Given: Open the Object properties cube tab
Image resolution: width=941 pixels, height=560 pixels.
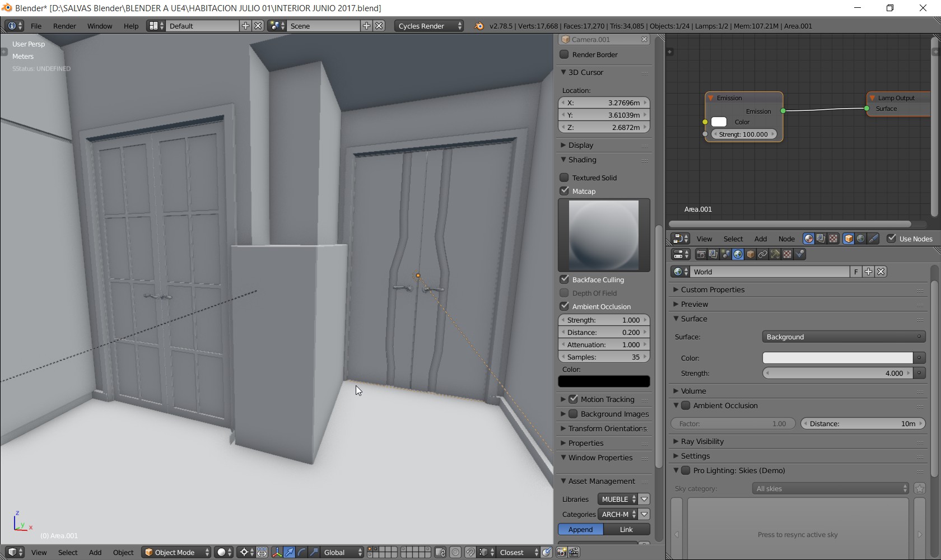Looking at the screenshot, I should click(751, 254).
